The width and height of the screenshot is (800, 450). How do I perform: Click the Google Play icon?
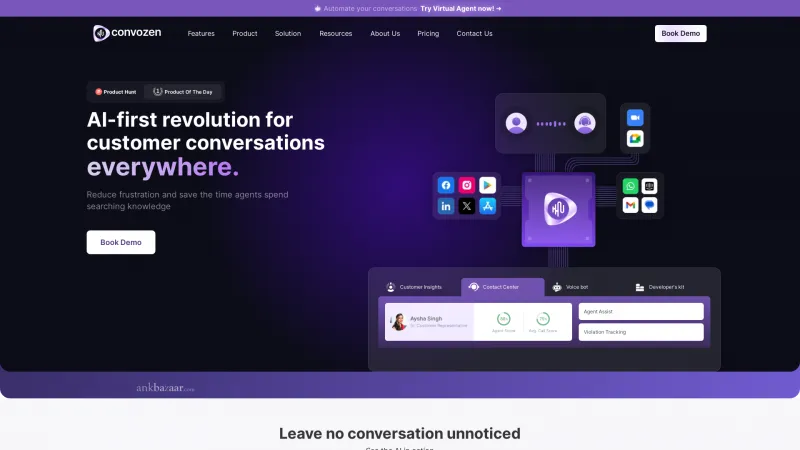[x=488, y=185]
